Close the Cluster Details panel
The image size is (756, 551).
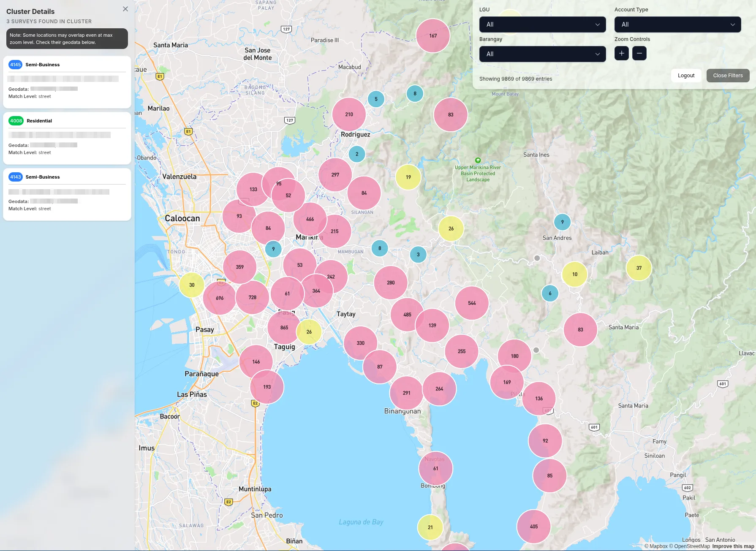pos(125,9)
